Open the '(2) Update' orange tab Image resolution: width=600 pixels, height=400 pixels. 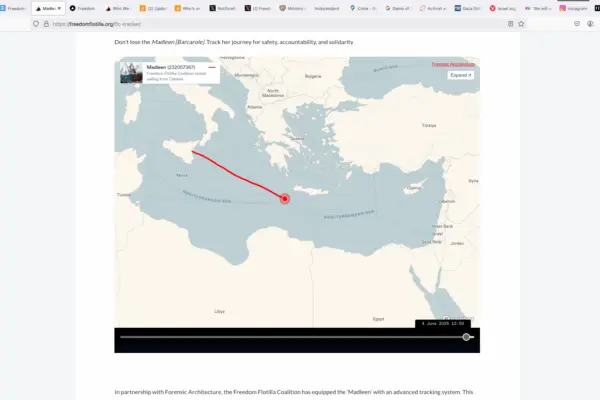point(153,8)
